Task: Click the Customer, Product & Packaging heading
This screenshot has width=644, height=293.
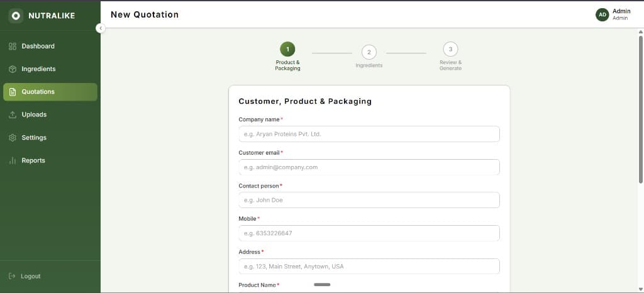Action: [x=305, y=101]
